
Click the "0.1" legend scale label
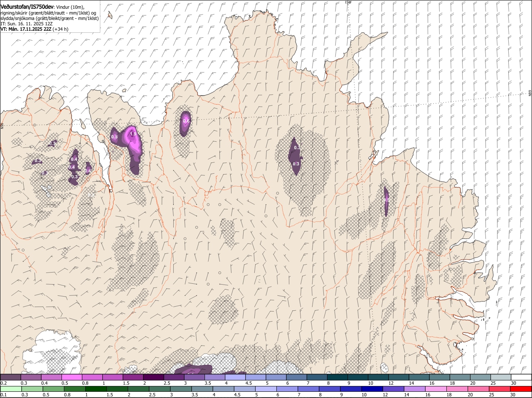[x=3, y=395]
